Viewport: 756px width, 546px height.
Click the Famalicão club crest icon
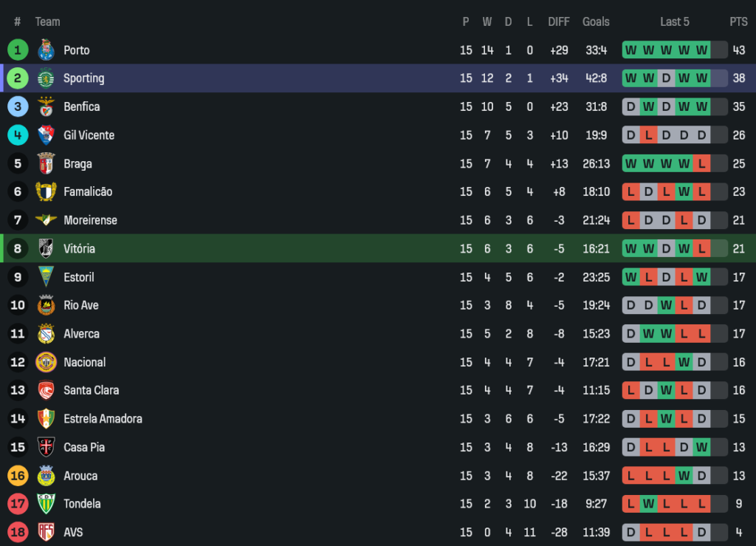coord(47,191)
